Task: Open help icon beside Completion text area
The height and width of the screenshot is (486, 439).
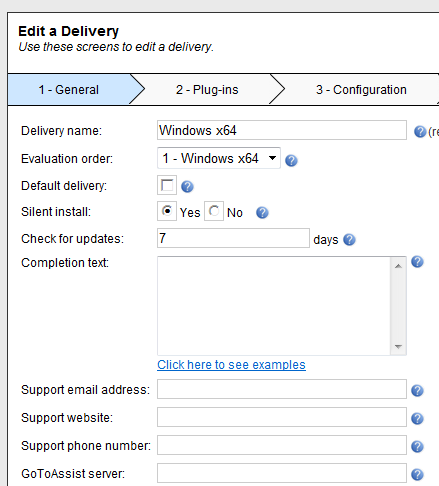Action: pos(417,262)
